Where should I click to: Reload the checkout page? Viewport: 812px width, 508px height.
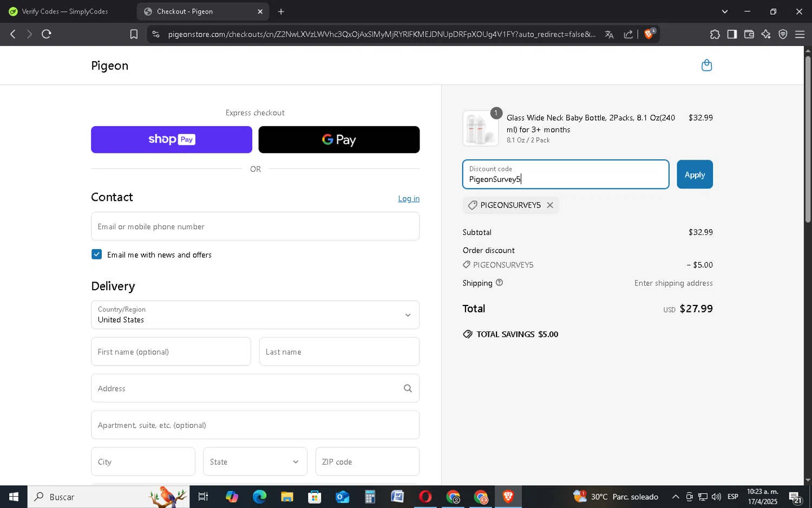47,34
